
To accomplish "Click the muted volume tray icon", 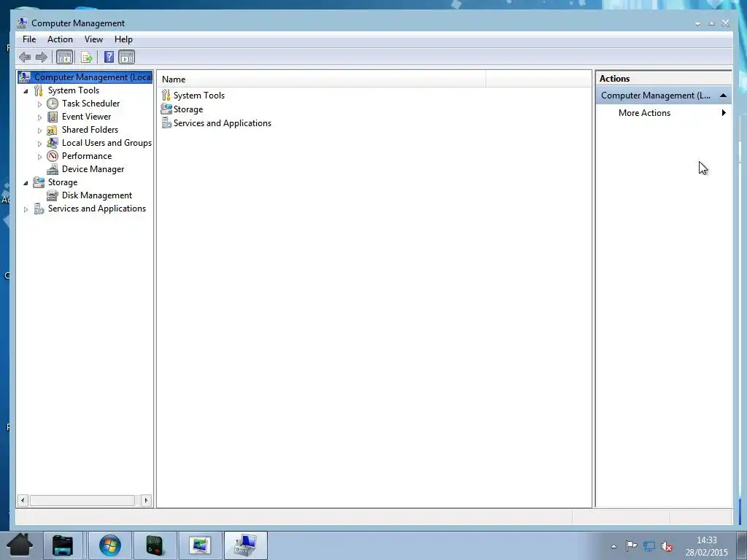I will pos(667,547).
